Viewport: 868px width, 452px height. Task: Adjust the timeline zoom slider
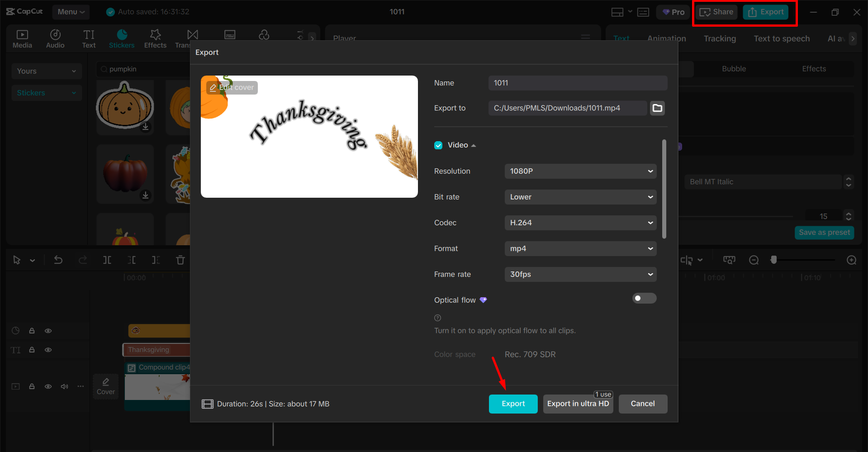point(774,260)
